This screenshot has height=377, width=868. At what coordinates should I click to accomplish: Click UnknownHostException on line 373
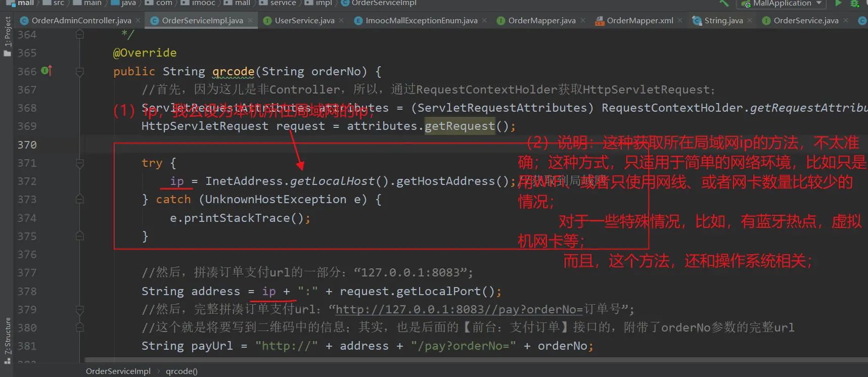pos(276,200)
